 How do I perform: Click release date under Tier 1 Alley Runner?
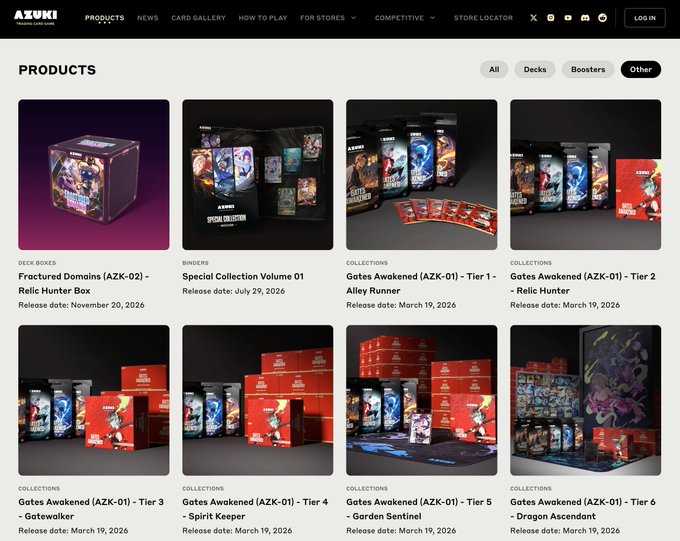(x=401, y=305)
